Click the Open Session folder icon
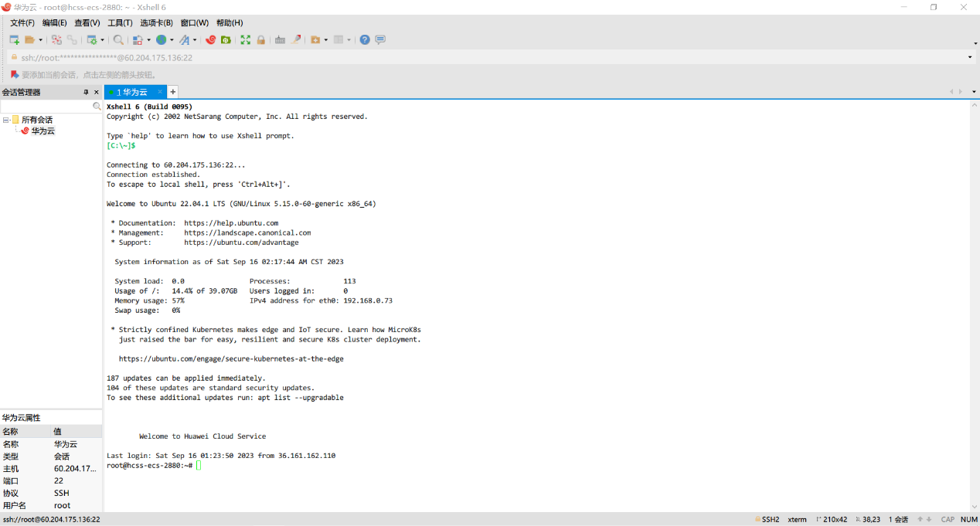 coord(29,39)
